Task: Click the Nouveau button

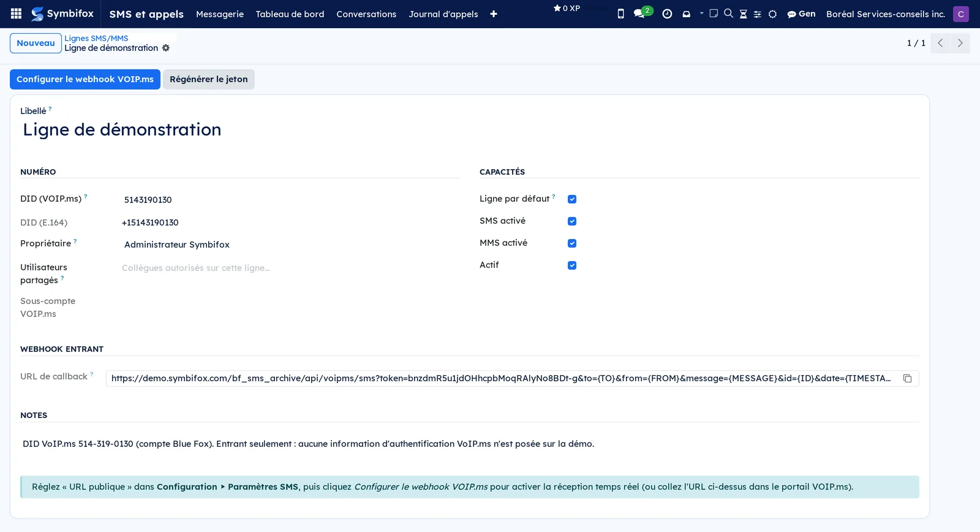Action: (x=36, y=43)
